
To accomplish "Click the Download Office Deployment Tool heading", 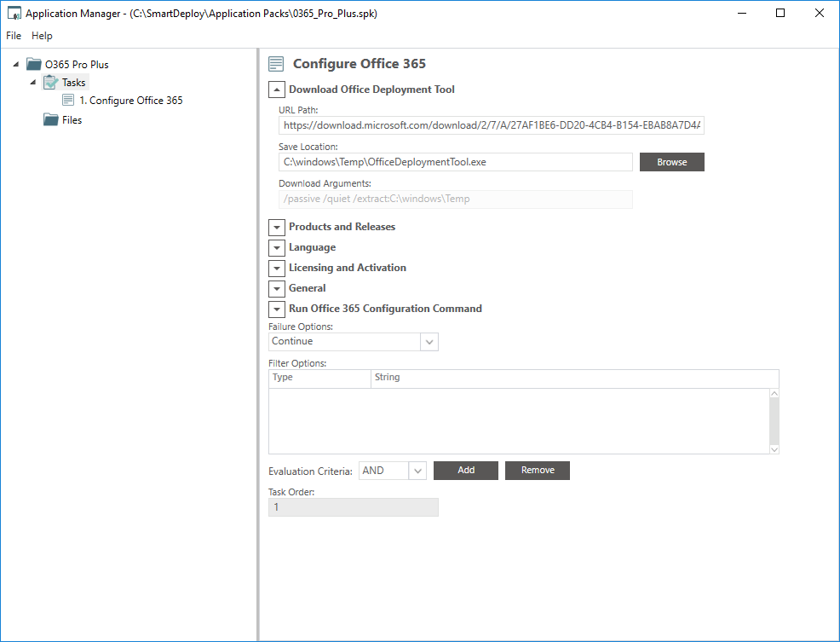I will (371, 90).
